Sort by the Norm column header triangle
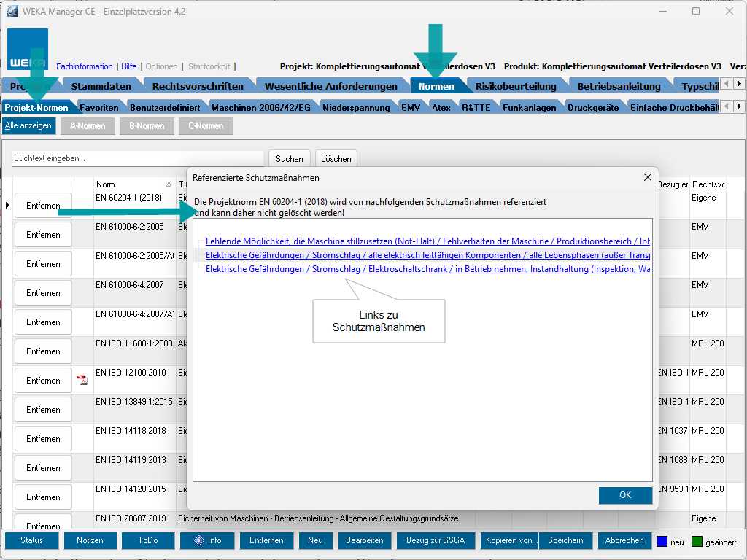 click(169, 184)
